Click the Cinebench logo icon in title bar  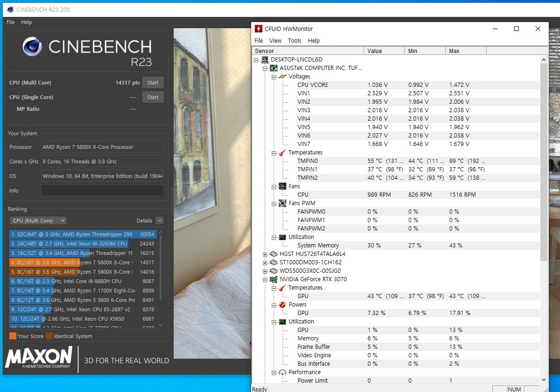coord(10,10)
